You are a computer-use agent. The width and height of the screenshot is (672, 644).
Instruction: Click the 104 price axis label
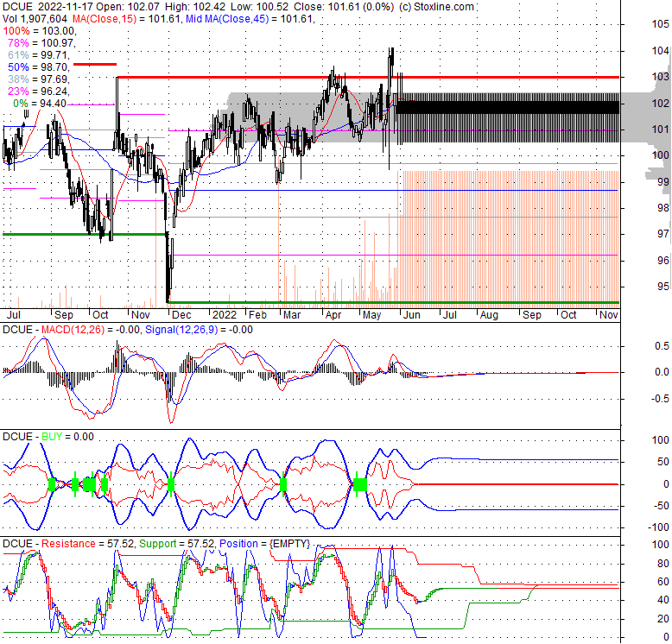[660, 51]
